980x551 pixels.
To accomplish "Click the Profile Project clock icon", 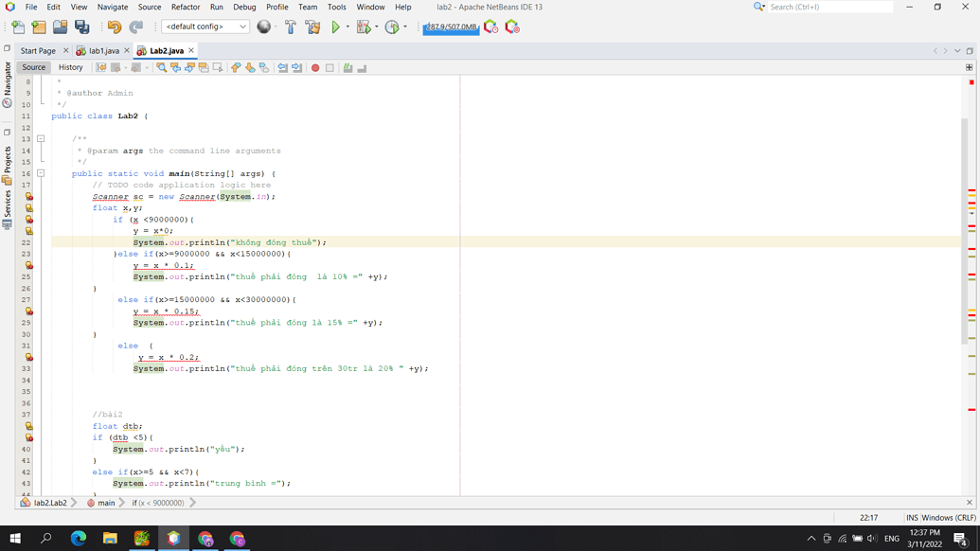I will [x=392, y=27].
